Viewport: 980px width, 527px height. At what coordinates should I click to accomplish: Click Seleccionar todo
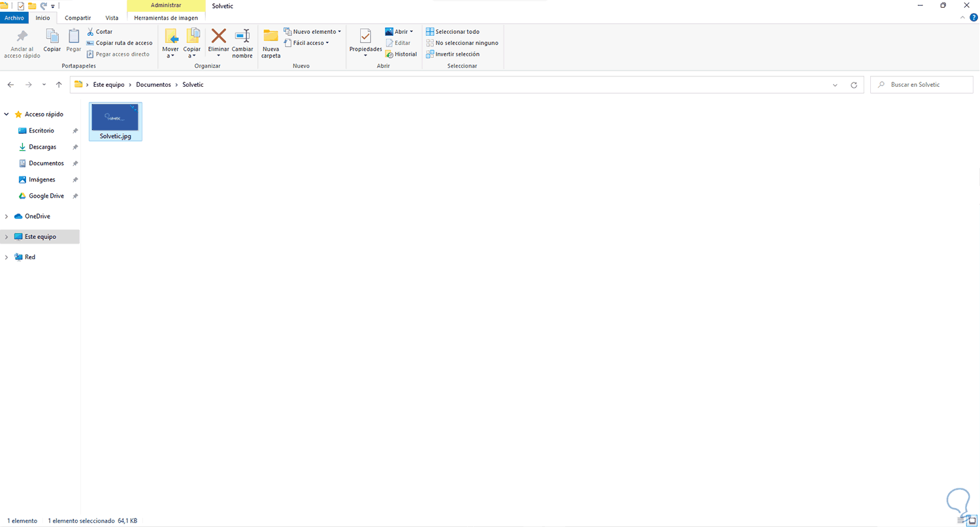point(453,31)
